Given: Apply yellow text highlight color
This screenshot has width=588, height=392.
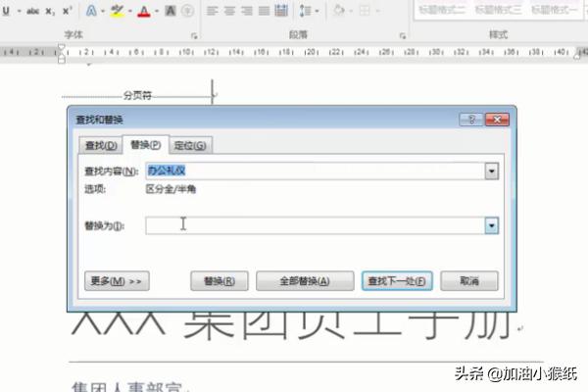Looking at the screenshot, I should coord(117,11).
